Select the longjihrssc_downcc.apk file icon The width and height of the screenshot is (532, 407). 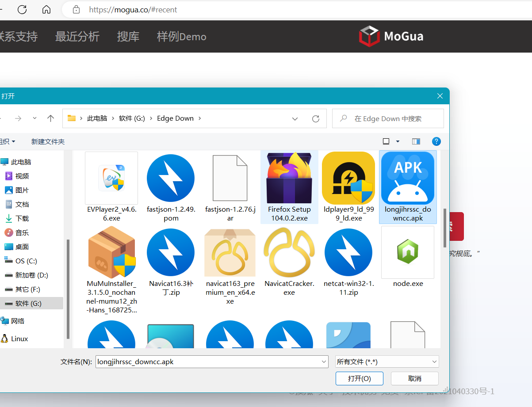coord(408,178)
